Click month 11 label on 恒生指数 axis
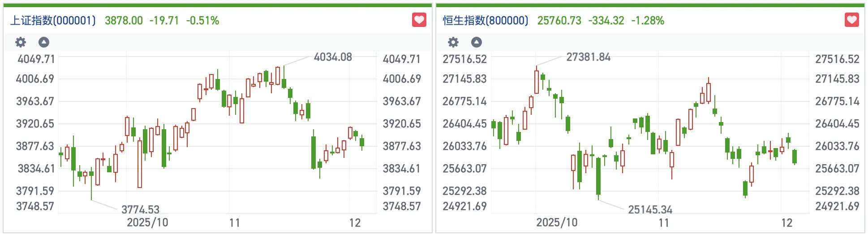Image resolution: width=868 pixels, height=236 pixels. [x=664, y=223]
